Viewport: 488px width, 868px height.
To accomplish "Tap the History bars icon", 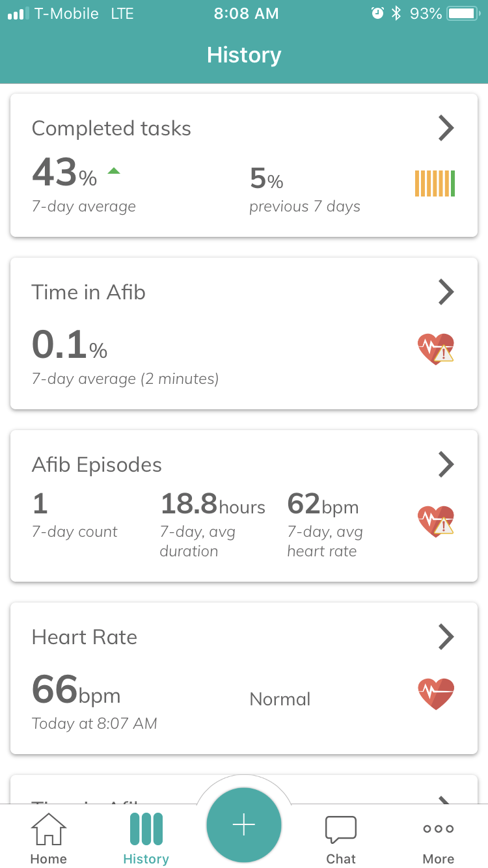I will pyautogui.click(x=146, y=829).
